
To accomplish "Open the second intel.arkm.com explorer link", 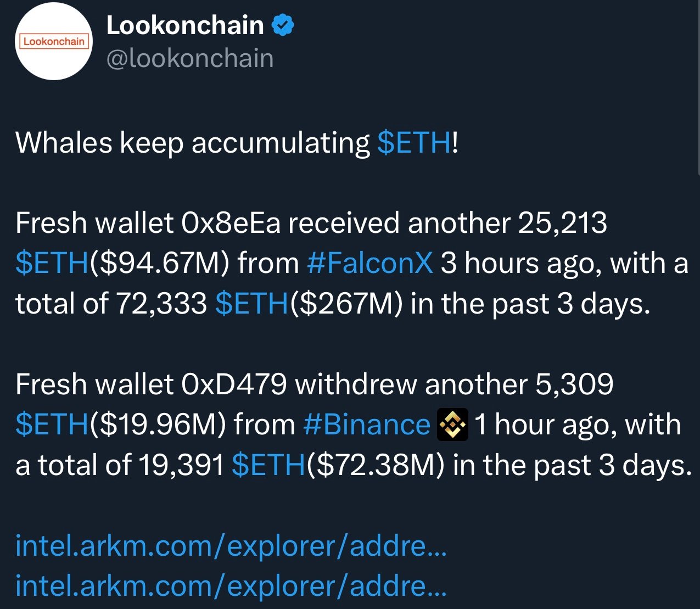I will pos(231,586).
